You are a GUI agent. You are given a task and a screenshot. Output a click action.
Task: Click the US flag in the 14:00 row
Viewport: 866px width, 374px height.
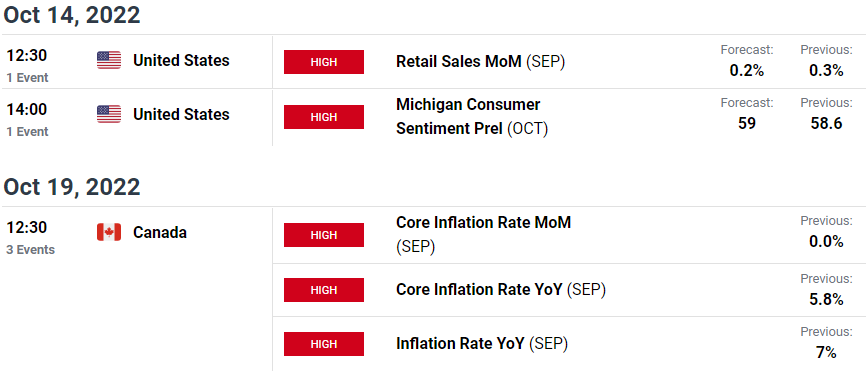pos(109,114)
